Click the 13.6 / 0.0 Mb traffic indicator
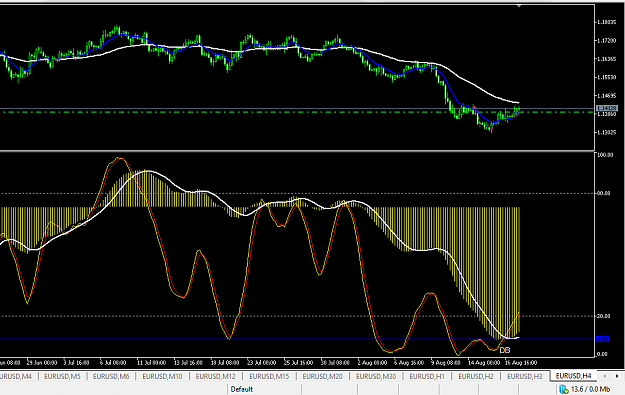Image resolution: width=625 pixels, height=395 pixels. [590, 389]
